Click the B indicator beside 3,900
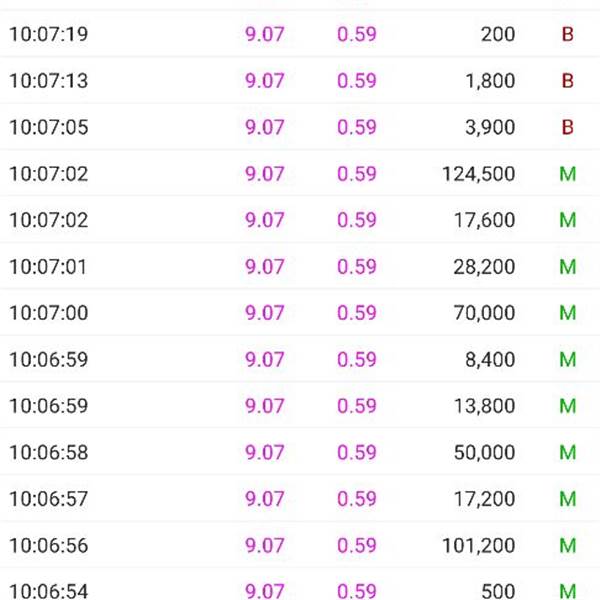The height and width of the screenshot is (600, 600). (x=567, y=127)
